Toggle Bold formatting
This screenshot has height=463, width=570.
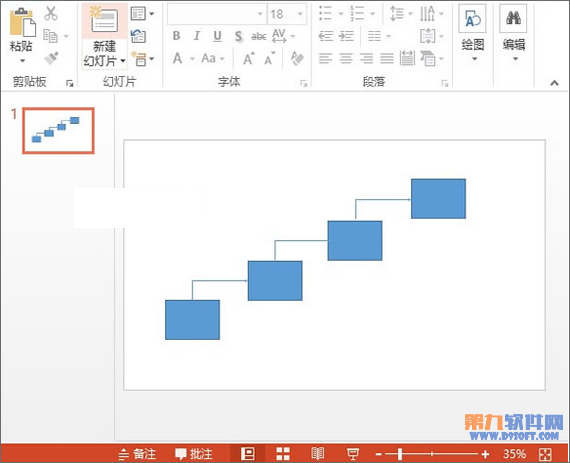[176, 36]
